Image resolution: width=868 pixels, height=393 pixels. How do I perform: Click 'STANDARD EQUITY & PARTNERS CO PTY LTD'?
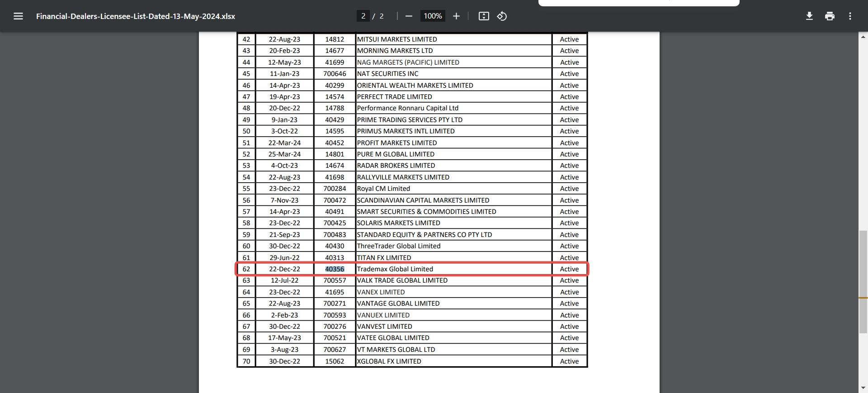[424, 235]
